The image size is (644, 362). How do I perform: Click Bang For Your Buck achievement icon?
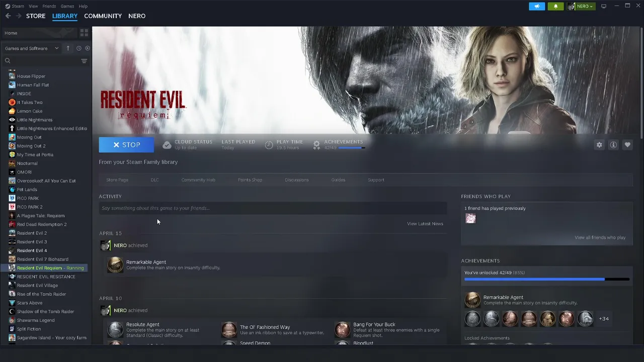click(x=342, y=330)
